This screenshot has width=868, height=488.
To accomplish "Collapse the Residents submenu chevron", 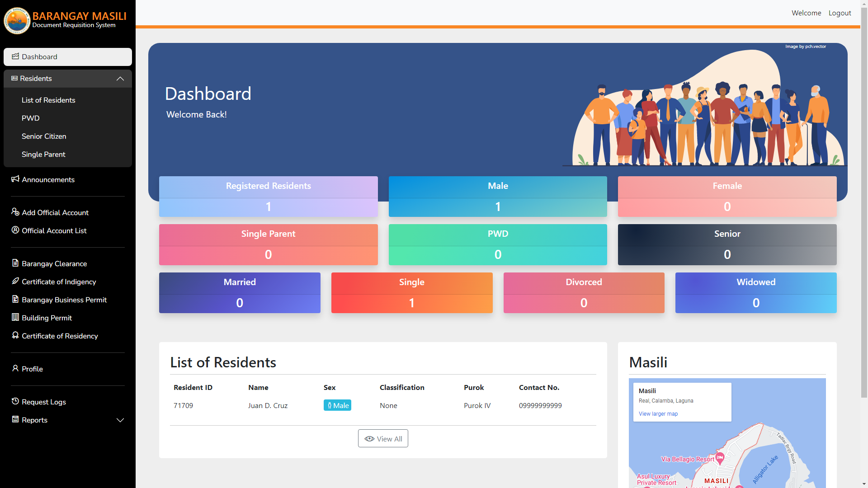I will 120,78.
